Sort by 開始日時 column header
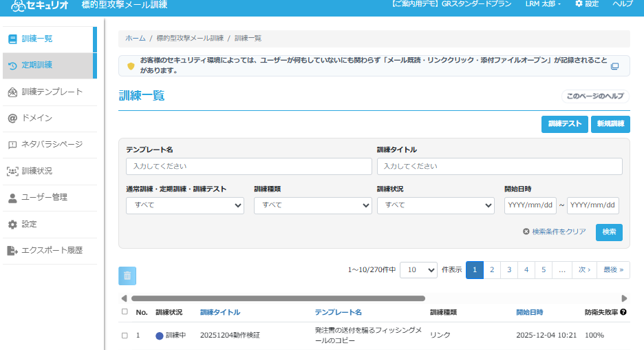This screenshot has height=350, width=644. coord(529,312)
